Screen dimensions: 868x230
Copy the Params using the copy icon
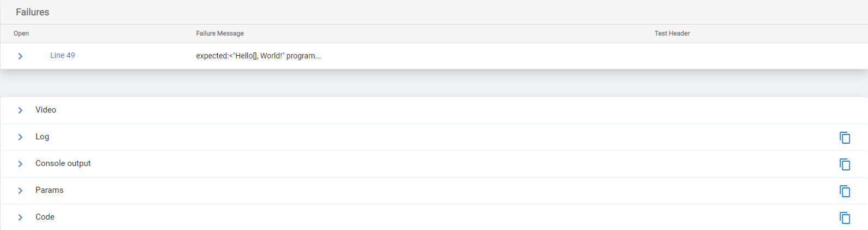tap(845, 191)
